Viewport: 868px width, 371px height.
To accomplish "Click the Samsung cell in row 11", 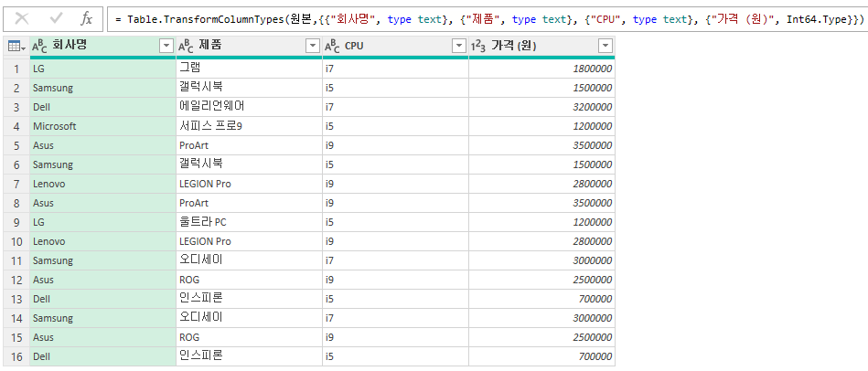I will click(x=103, y=260).
